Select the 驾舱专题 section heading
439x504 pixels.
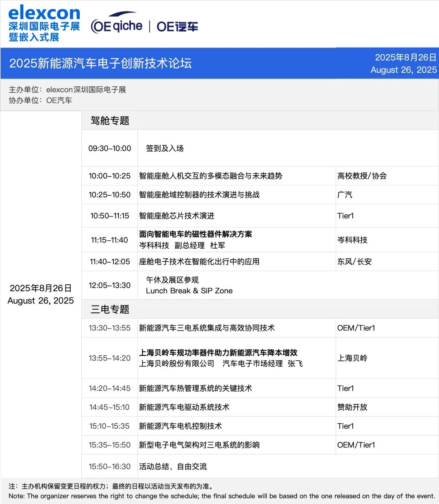(110, 120)
